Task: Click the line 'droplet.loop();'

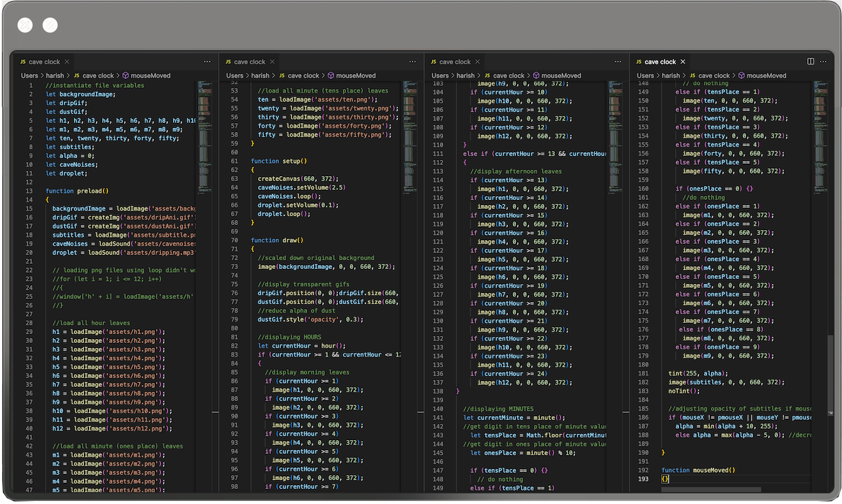Action: [284, 214]
